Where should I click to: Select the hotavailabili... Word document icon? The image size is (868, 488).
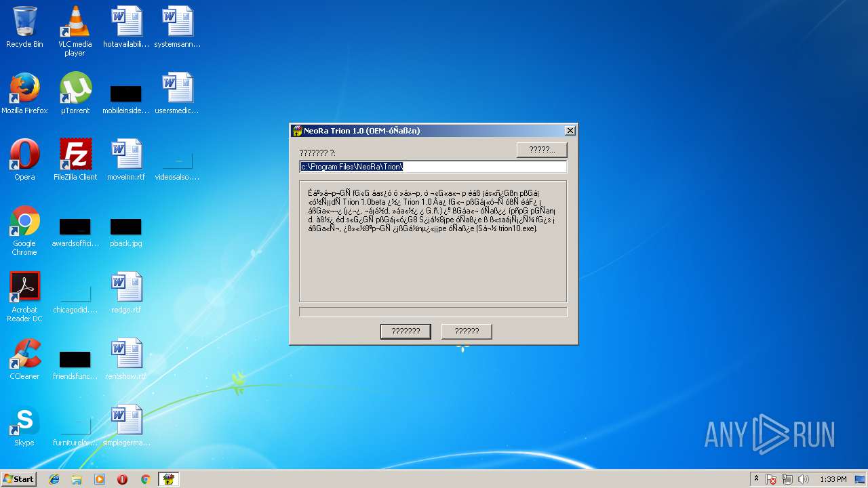126,27
